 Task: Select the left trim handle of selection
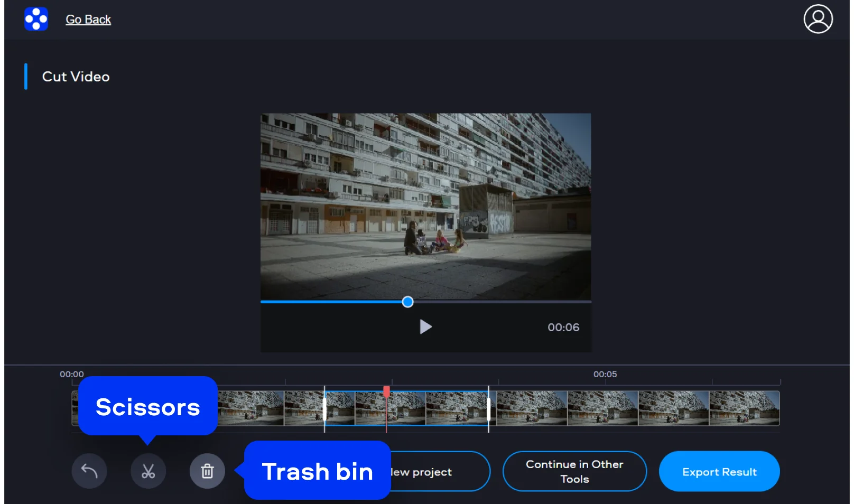(324, 408)
